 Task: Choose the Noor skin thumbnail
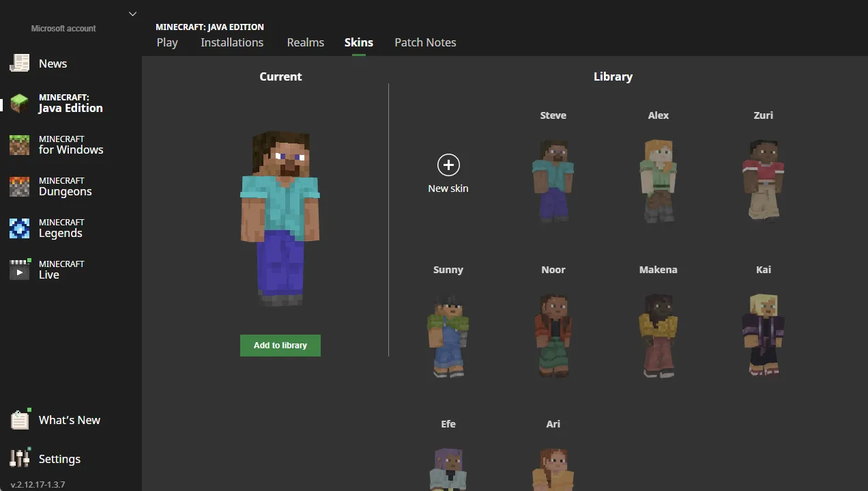(553, 335)
